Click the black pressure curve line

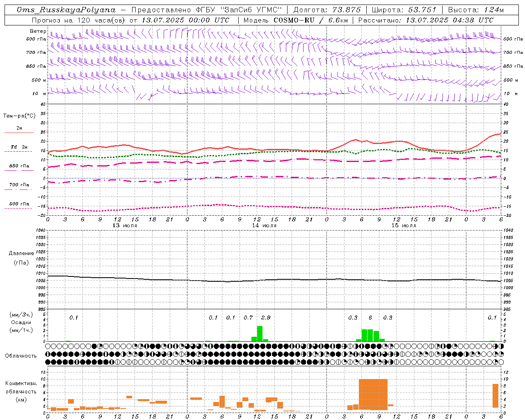click(274, 280)
